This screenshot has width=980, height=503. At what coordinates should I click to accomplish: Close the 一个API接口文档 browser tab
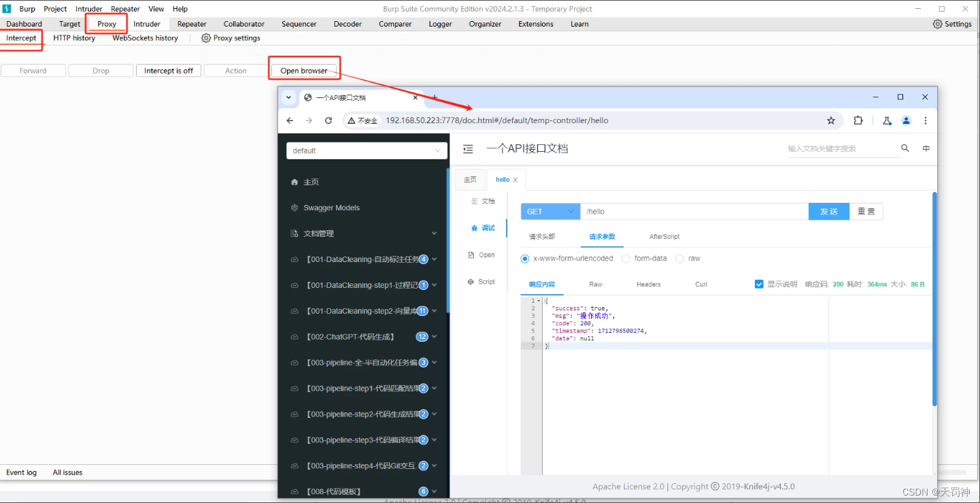pyautogui.click(x=416, y=97)
